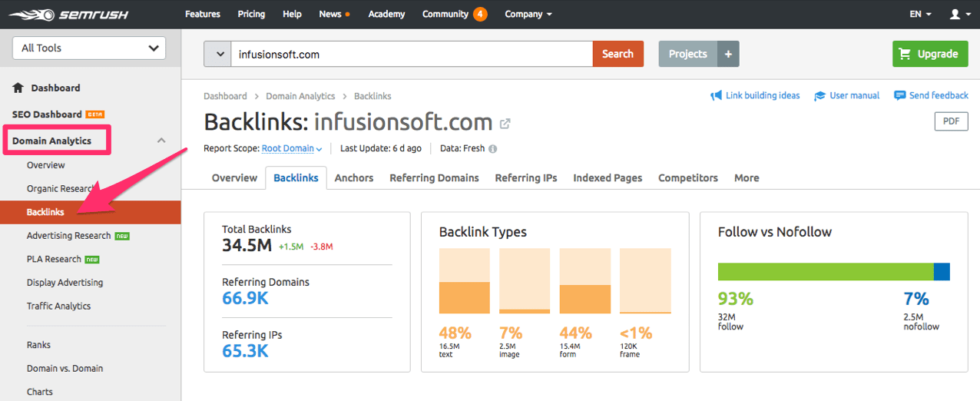The width and height of the screenshot is (980, 401).
Task: Click the speech bubble icon for Send feedback
Action: tap(899, 95)
